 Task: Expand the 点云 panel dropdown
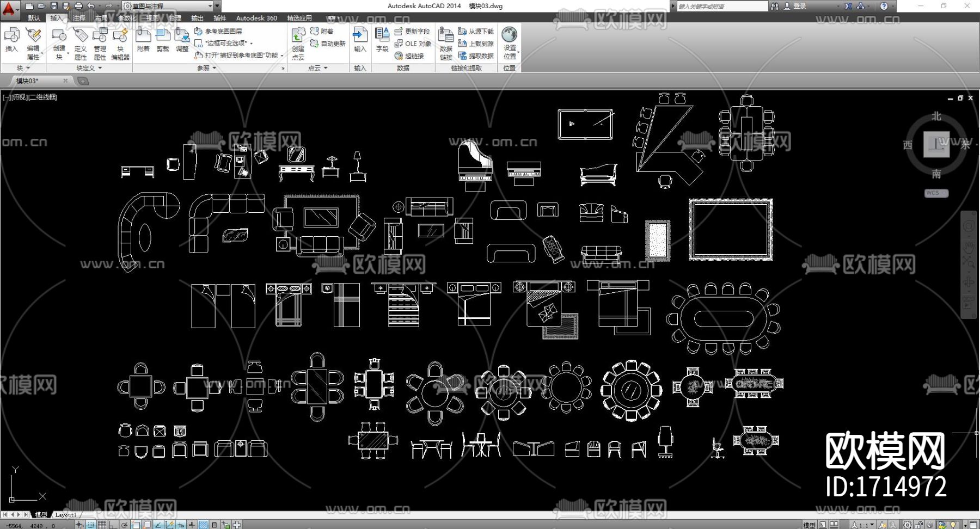[318, 68]
